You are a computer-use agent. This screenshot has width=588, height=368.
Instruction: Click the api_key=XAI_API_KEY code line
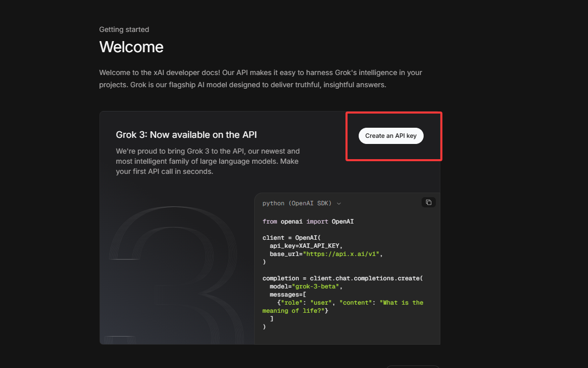point(306,246)
